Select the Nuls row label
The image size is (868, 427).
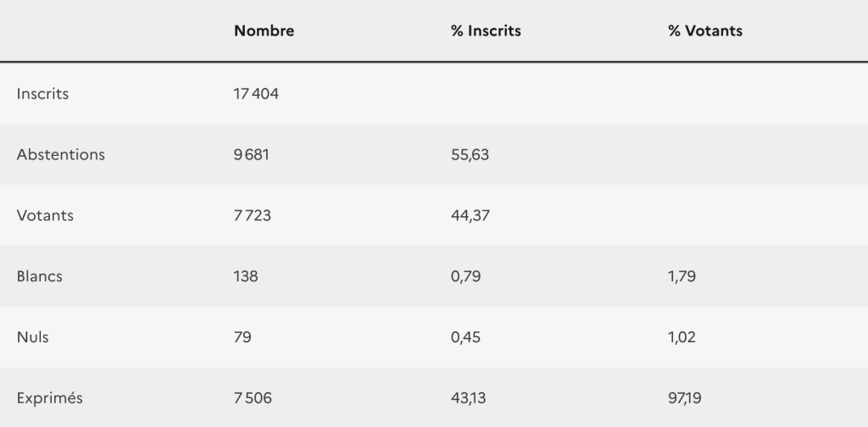[x=33, y=337]
